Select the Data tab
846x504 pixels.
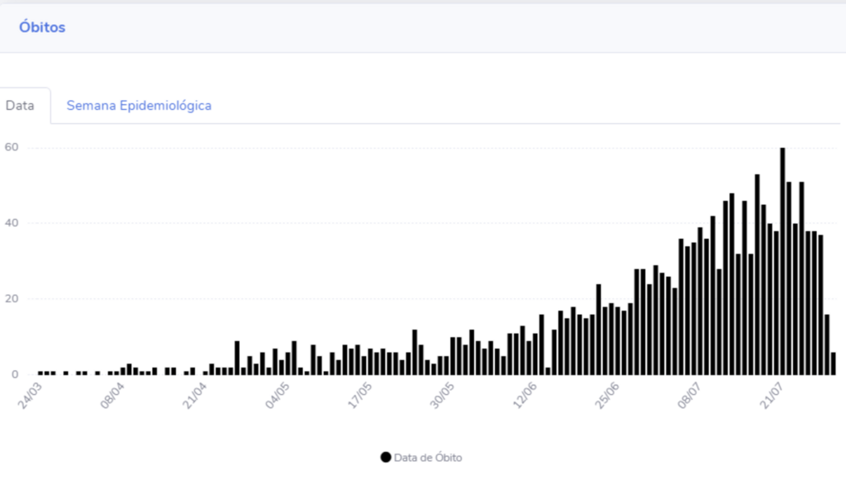click(x=20, y=106)
